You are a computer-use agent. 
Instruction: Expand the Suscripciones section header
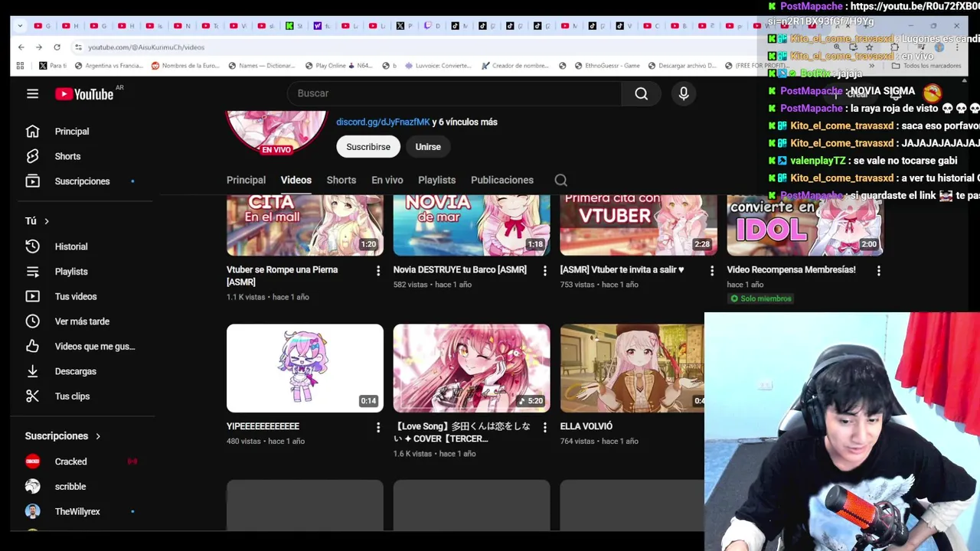(x=63, y=436)
